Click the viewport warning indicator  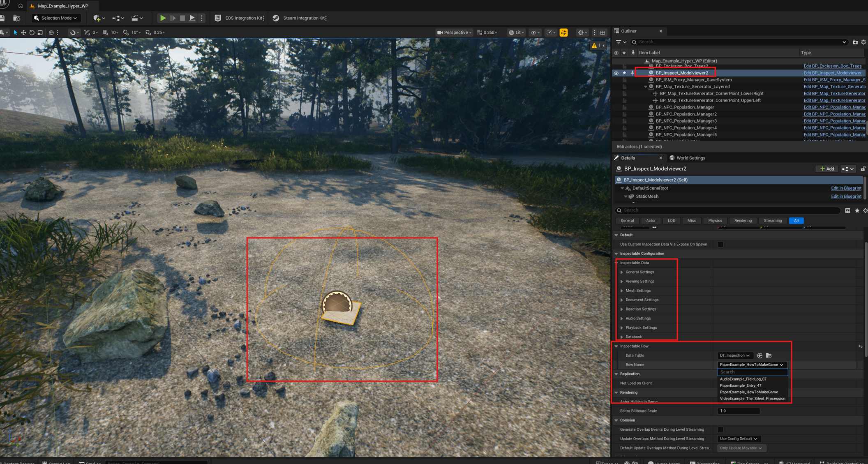597,46
